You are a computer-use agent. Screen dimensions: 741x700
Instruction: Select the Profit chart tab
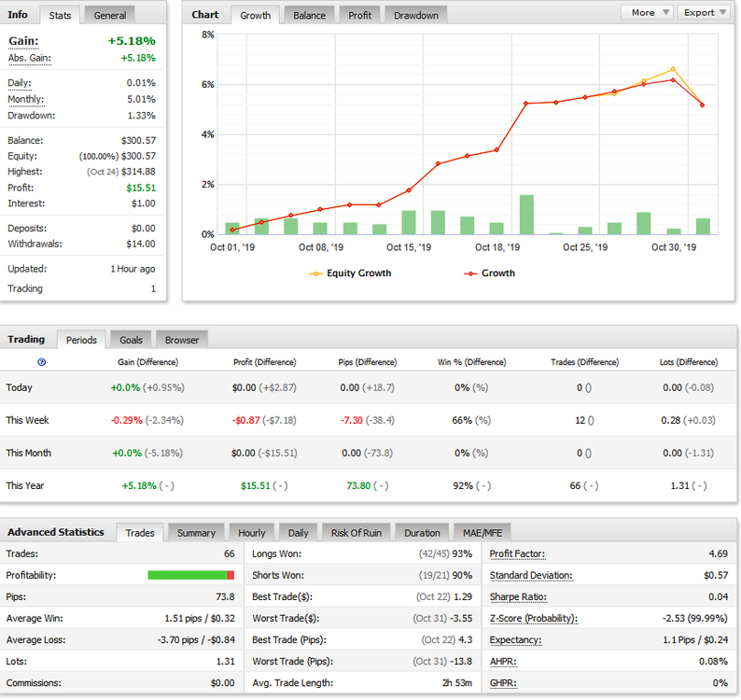click(359, 16)
